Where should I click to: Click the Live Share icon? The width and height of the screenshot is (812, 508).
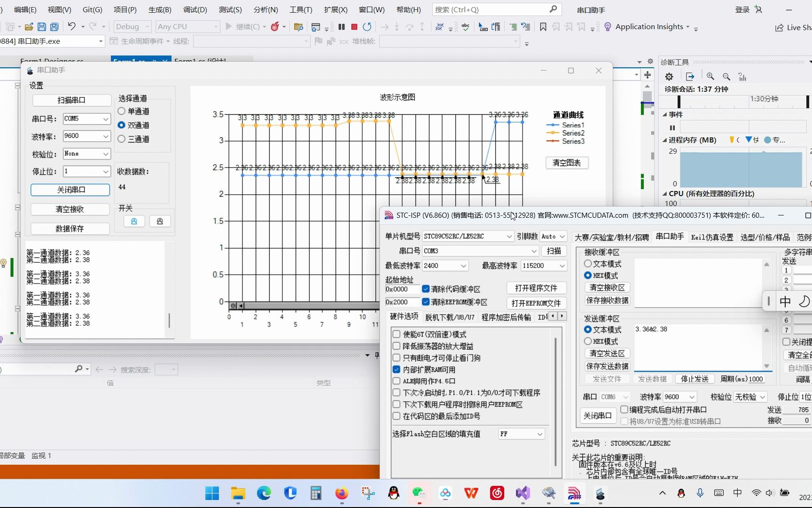779,27
